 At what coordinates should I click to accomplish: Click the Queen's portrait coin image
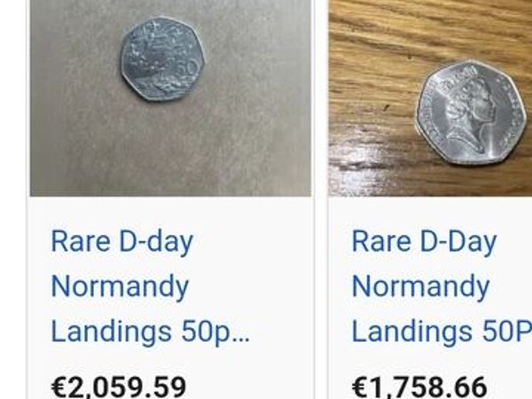click(473, 113)
